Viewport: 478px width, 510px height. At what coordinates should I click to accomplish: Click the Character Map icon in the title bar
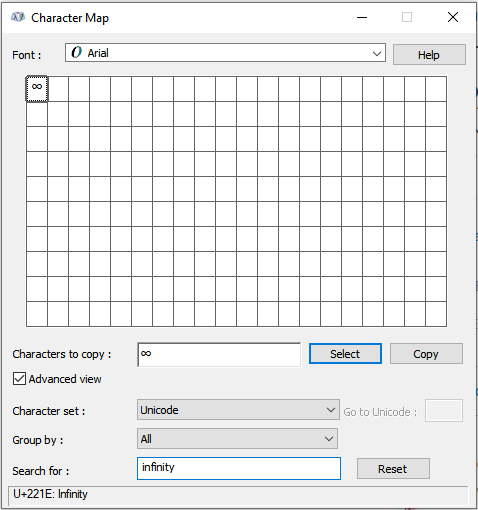(x=18, y=17)
